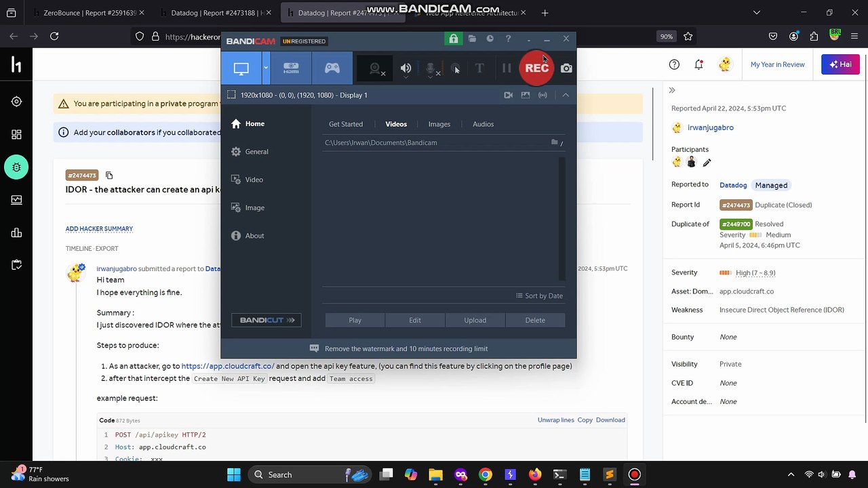Open HackerOne help question icon
Viewport: 868px width, 488px height.
point(674,64)
